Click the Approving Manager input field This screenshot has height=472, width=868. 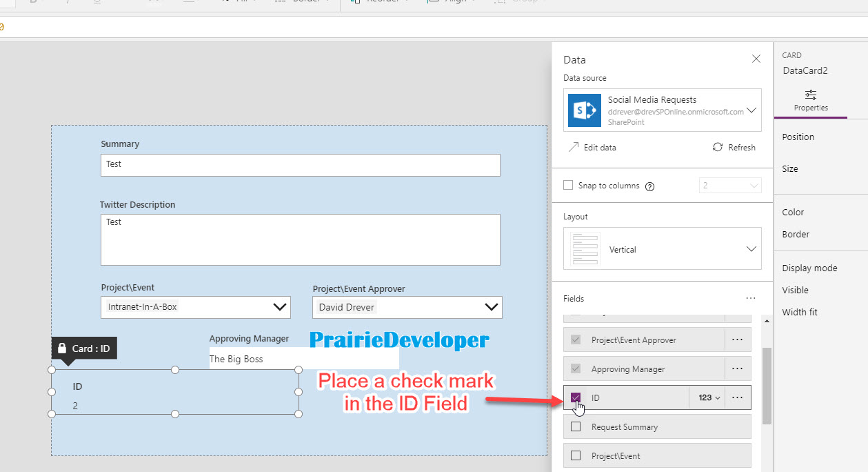304,359
